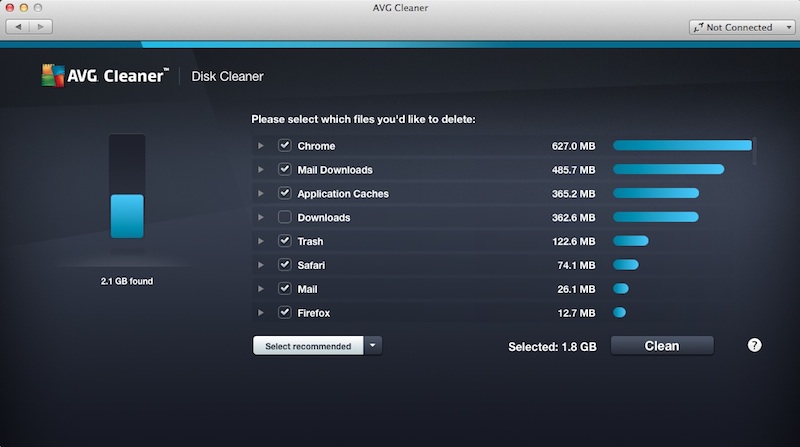This screenshot has height=447, width=800.
Task: Click the 2.1 GB found disk gauge
Action: click(127, 186)
